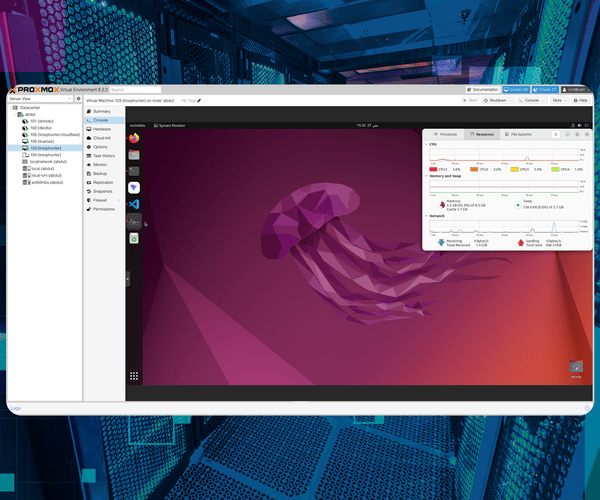This screenshot has height=500, width=600.
Task: Open the Cloud-Init section
Action: 104,138
